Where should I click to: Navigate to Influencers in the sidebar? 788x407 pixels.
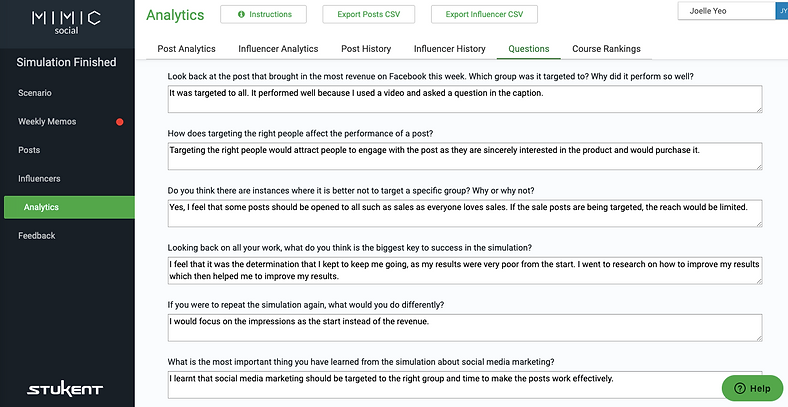(39, 178)
